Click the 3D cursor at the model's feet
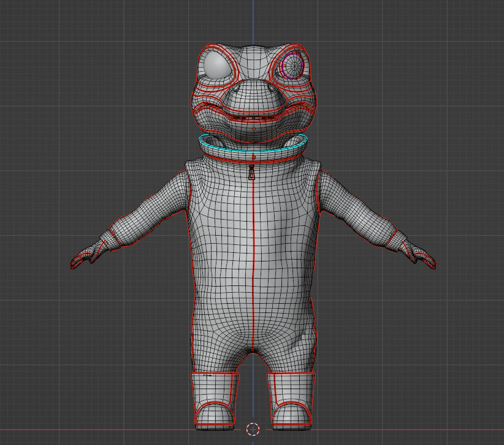Screen dimensions: 504x445 pos(253,429)
